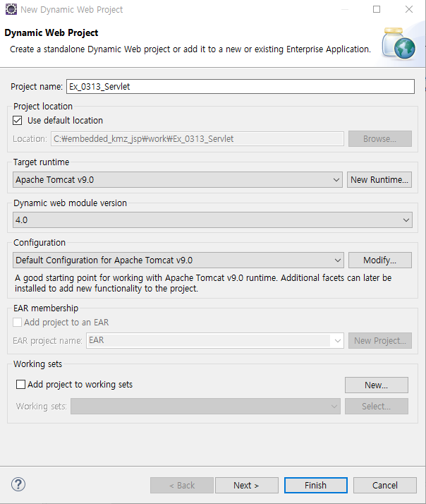Click the Browse... location button
426x504 pixels.
[x=380, y=139]
